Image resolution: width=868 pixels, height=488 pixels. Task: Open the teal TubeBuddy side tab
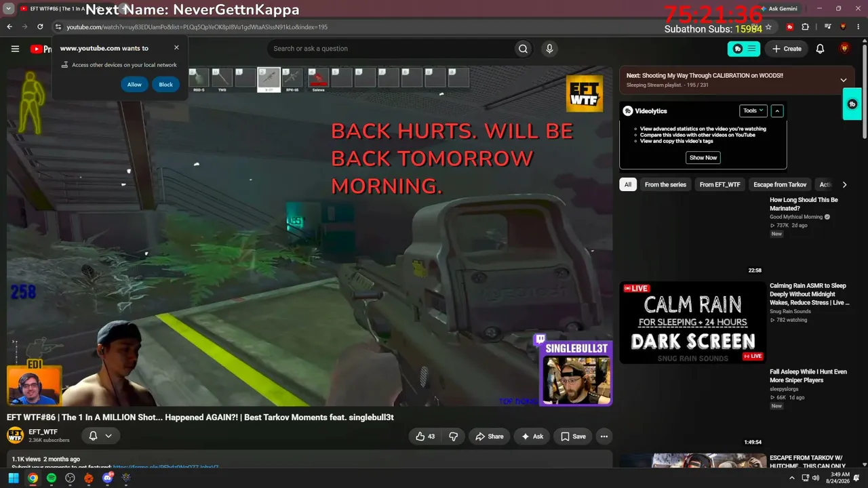(x=852, y=104)
